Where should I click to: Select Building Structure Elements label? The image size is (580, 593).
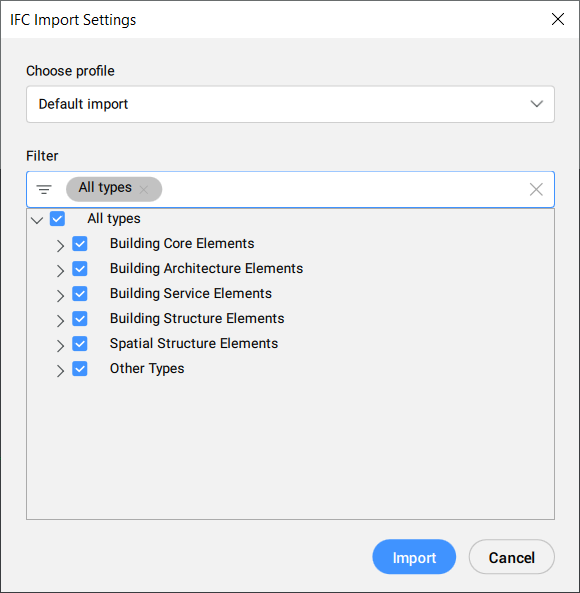click(x=197, y=318)
